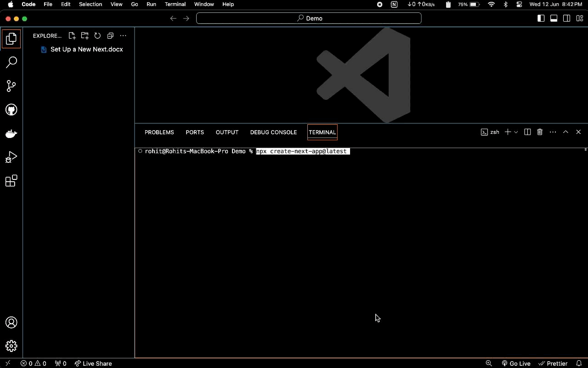Open Source Control view
The image size is (588, 368).
pyautogui.click(x=11, y=86)
